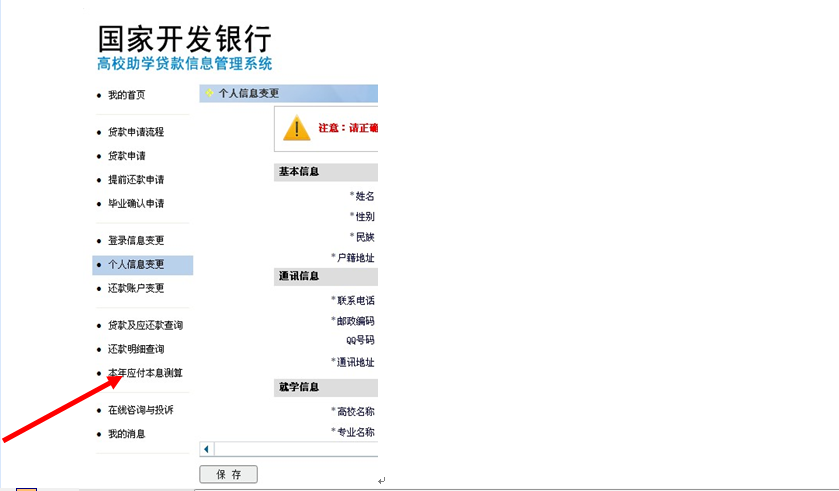Open 还款明细查询 page
Image resolution: width=839 pixels, height=491 pixels.
pos(135,350)
